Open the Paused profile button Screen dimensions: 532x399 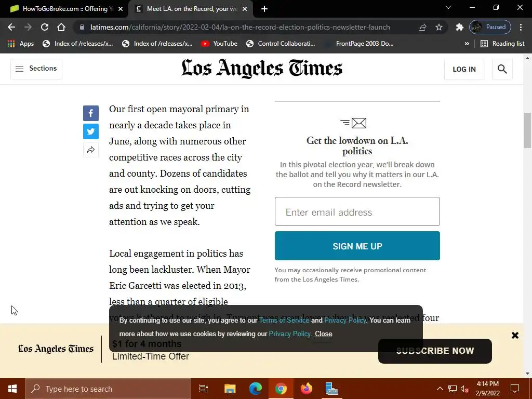pyautogui.click(x=490, y=27)
